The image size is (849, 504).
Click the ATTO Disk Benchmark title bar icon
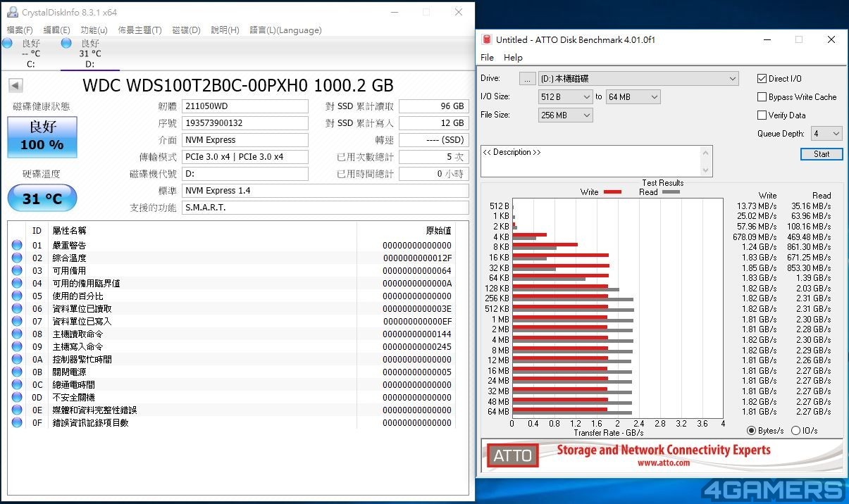point(486,39)
